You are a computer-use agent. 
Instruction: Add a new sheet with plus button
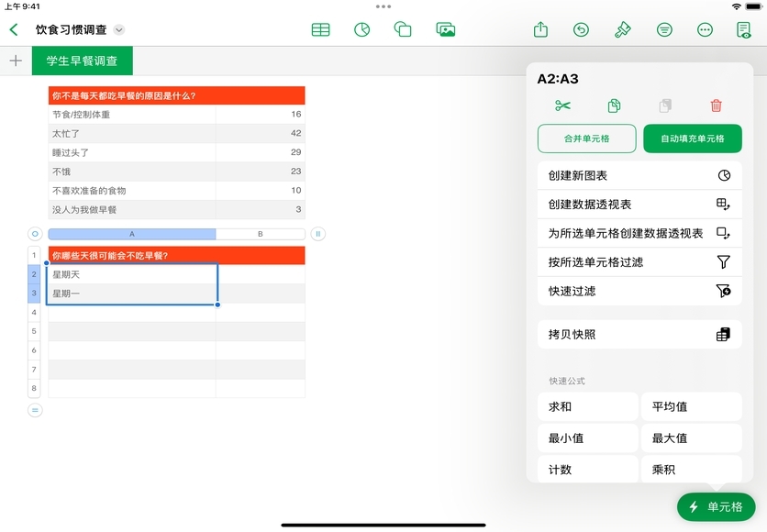tap(15, 61)
